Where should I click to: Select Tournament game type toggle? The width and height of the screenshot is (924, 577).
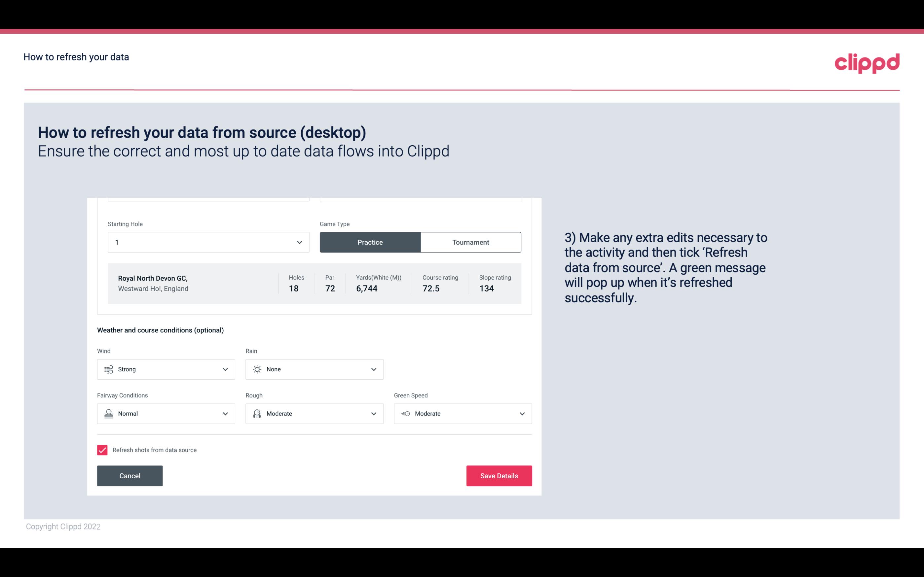pos(470,242)
